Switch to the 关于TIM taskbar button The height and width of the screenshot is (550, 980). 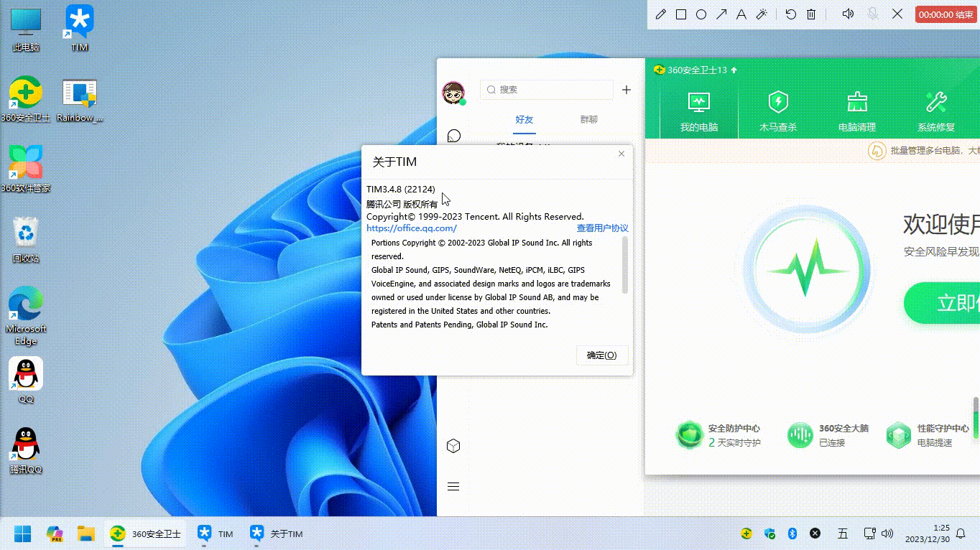tap(277, 534)
